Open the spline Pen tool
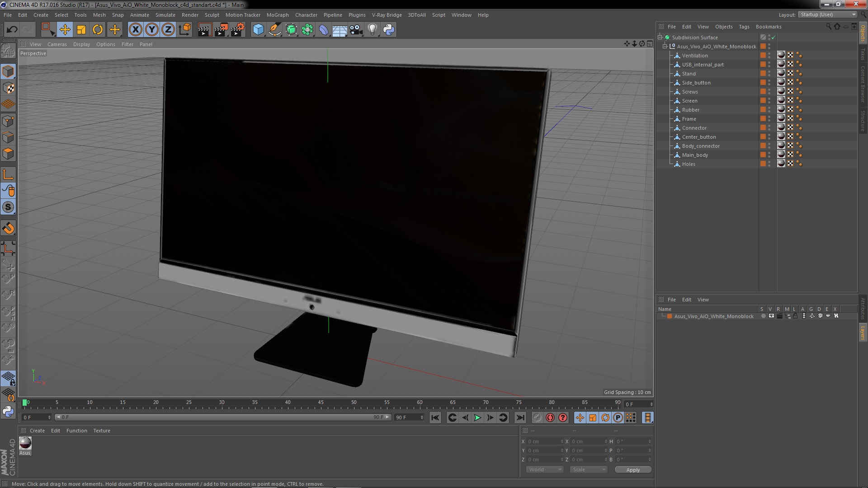 point(274,30)
